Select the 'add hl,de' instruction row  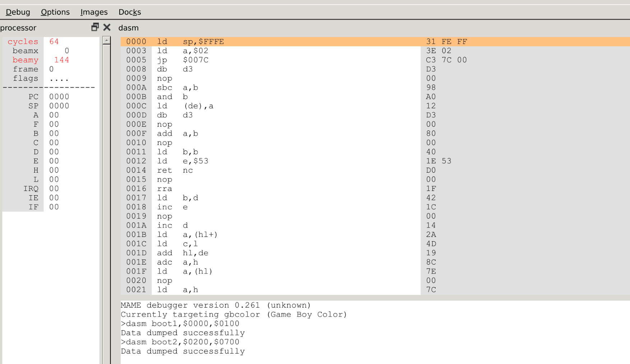pyautogui.click(x=375, y=253)
